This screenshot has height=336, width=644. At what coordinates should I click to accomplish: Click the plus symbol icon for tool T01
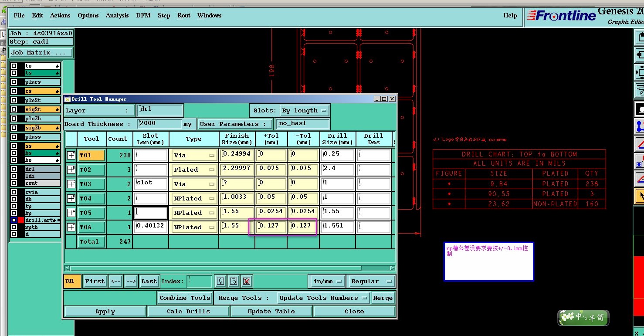71,155
